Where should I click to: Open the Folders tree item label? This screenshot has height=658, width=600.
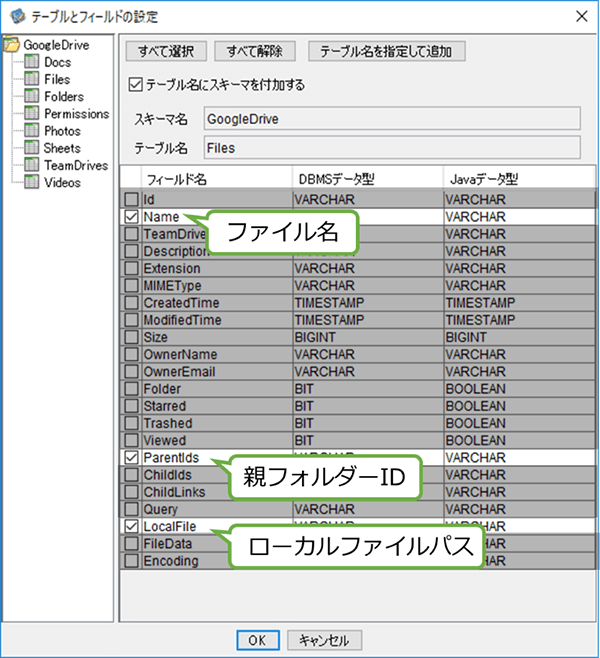click(64, 97)
